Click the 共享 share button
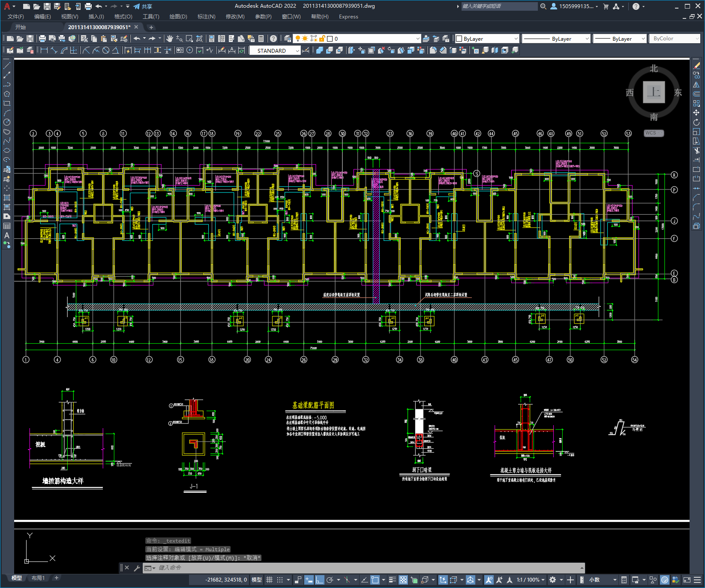 click(143, 6)
